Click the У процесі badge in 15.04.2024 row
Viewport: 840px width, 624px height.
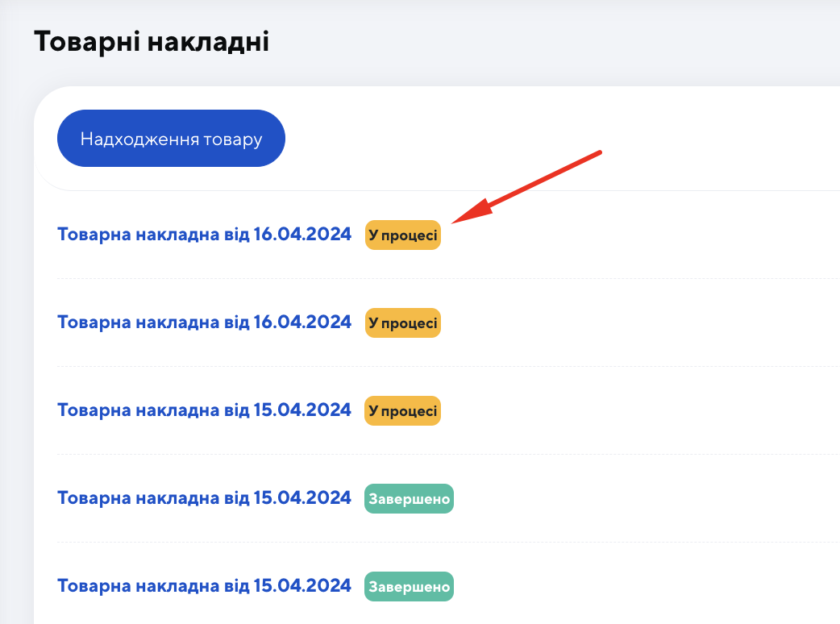(x=403, y=411)
